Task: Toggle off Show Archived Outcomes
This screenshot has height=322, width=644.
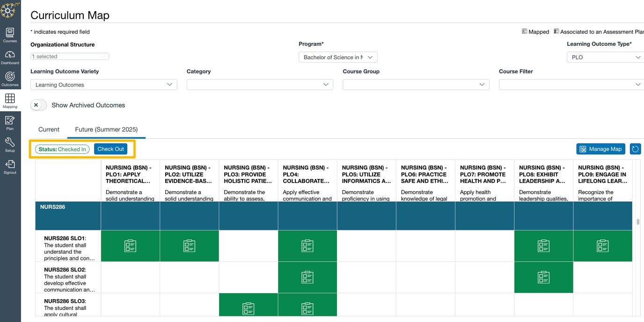Action: coord(38,105)
